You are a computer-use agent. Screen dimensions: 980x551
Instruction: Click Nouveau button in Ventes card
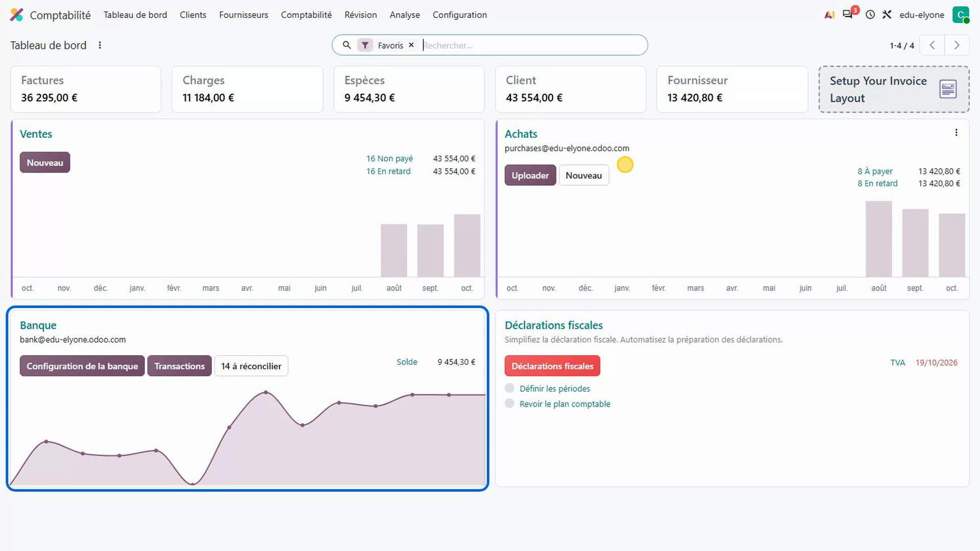click(x=45, y=163)
